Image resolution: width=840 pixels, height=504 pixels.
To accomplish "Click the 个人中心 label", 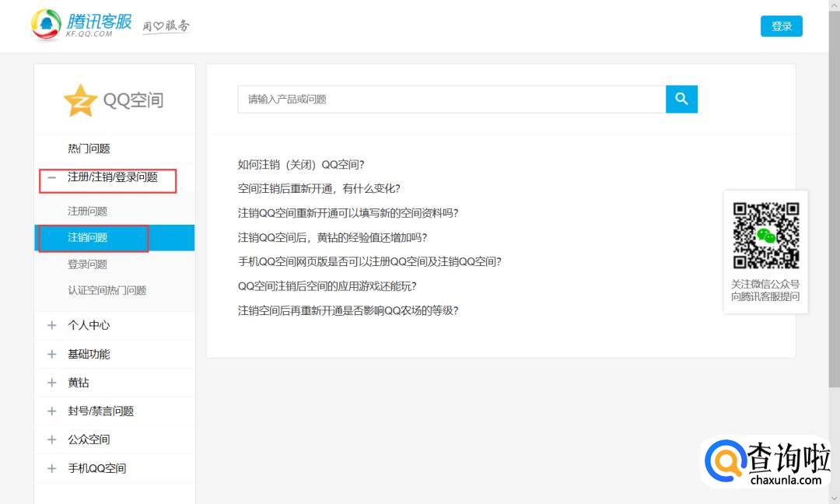I will [x=89, y=325].
